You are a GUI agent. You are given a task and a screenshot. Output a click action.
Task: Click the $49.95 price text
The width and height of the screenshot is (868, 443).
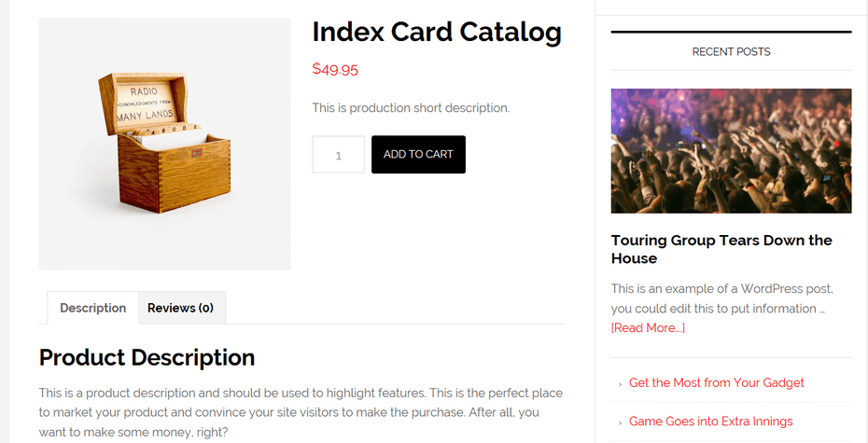click(335, 68)
